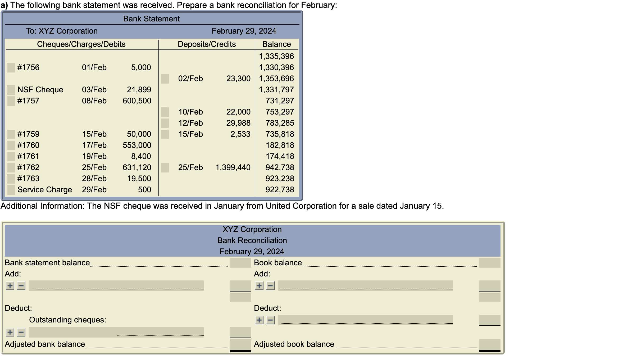Tick the checkbox beside cheque #1756

pos(11,68)
